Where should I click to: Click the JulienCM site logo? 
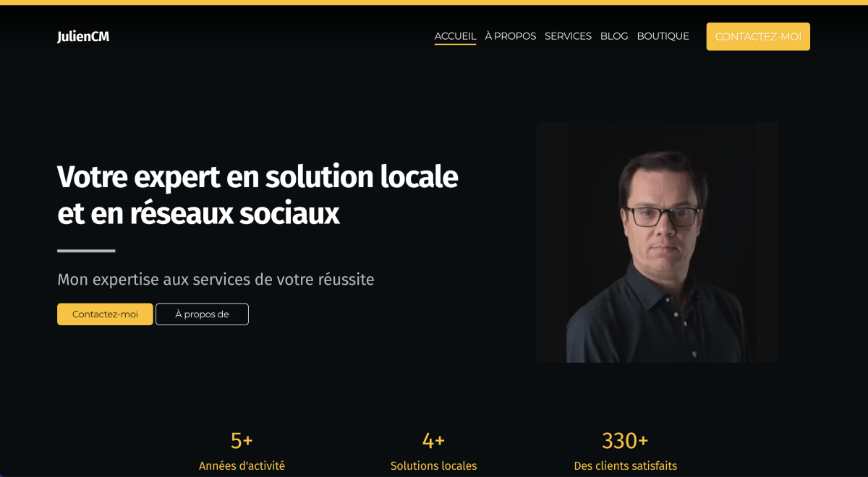(83, 36)
